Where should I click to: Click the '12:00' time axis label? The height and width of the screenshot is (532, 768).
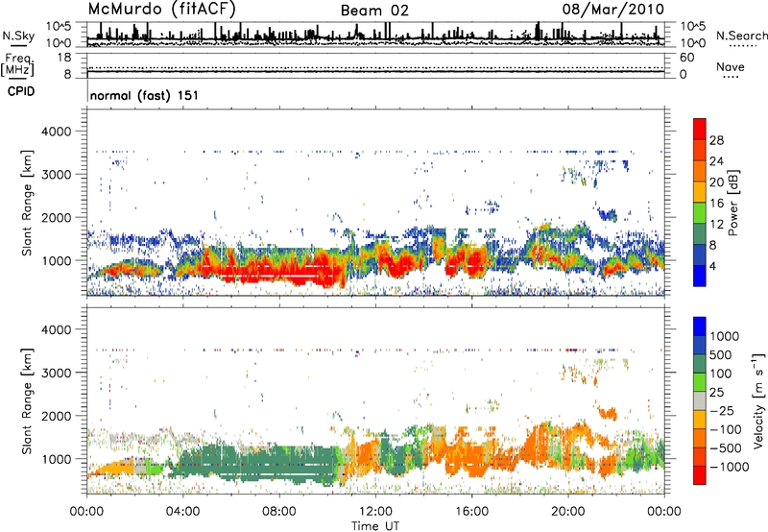(x=375, y=512)
